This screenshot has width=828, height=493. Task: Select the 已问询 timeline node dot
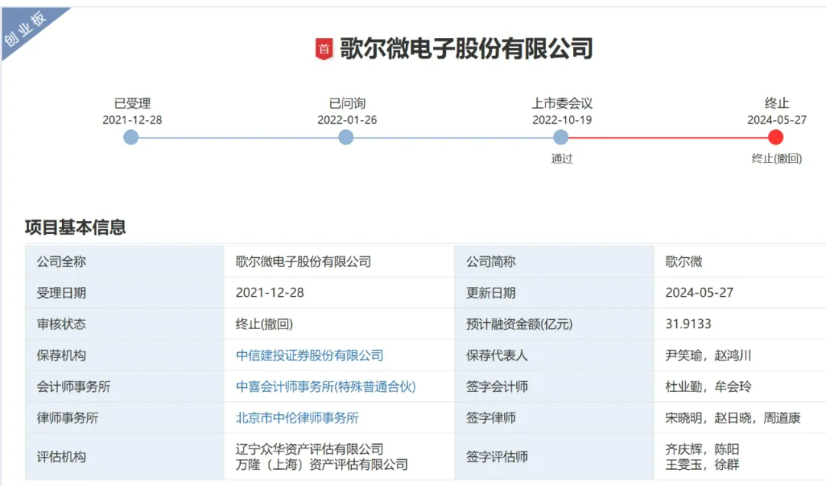point(346,138)
